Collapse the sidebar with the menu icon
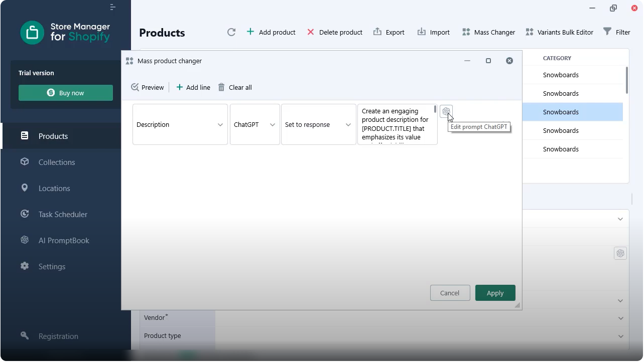 click(x=113, y=7)
